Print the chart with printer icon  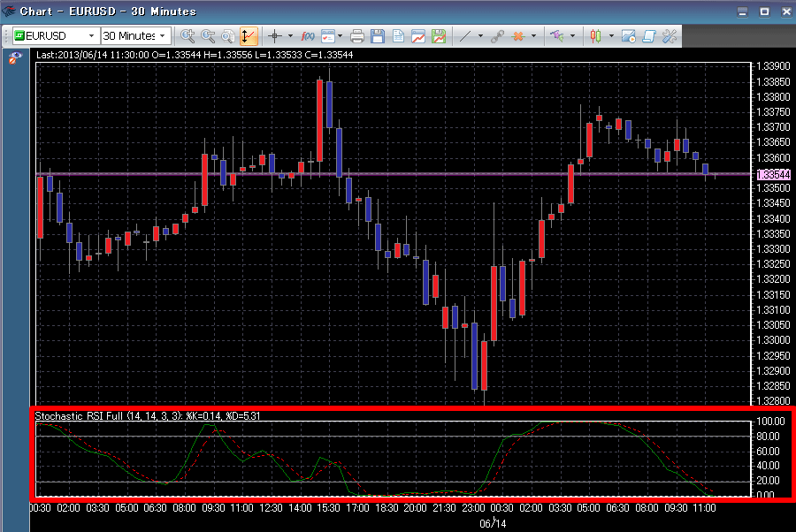click(x=357, y=36)
